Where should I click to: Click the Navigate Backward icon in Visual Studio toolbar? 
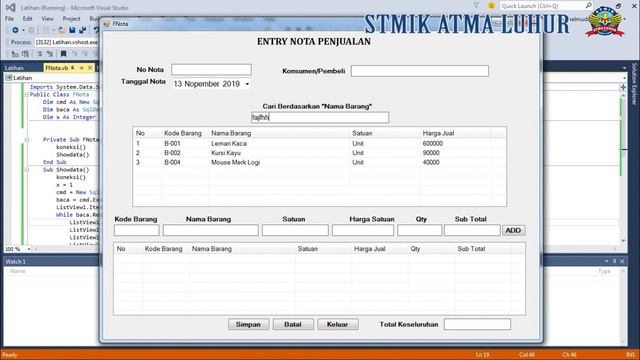[x=15, y=30]
